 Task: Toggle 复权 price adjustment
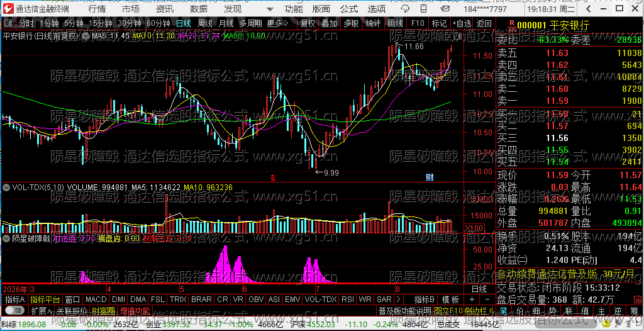pyautogui.click(x=308, y=24)
